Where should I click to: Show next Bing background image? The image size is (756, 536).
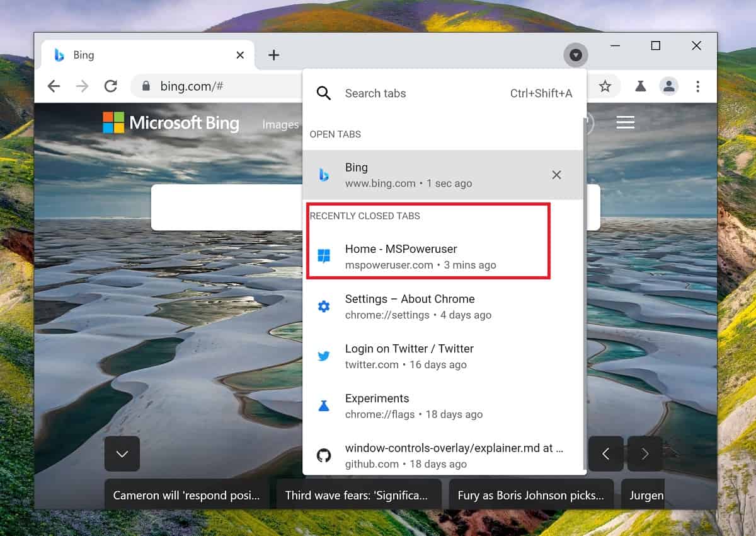coord(644,454)
